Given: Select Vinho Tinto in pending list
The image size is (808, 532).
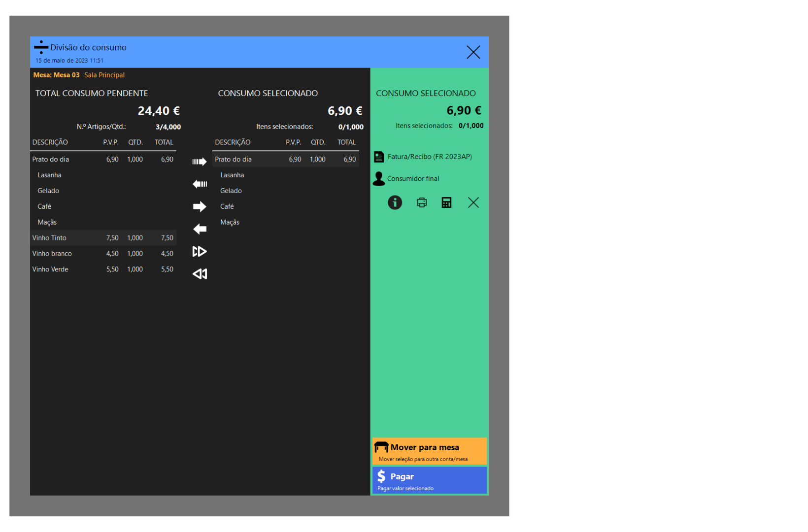Looking at the screenshot, I should (103, 238).
